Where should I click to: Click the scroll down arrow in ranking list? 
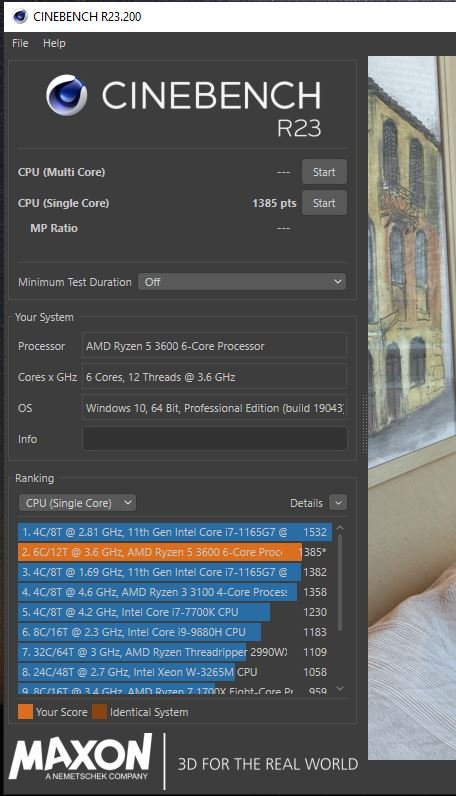pos(340,688)
